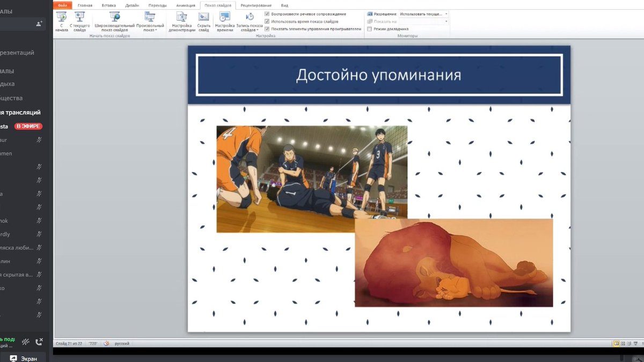Screen dimensions: 644x362
Task: Start slideshow from beginning (С начала)
Action: click(x=61, y=21)
